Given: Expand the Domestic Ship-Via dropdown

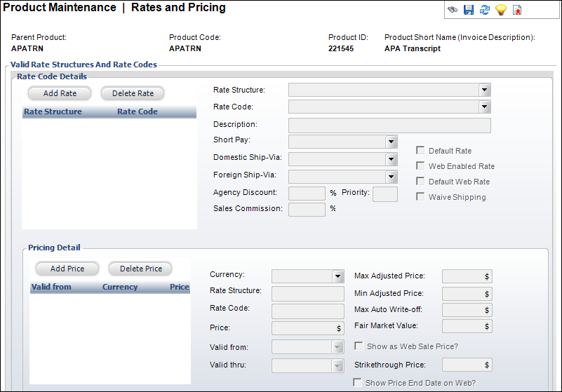Looking at the screenshot, I should click(x=392, y=159).
